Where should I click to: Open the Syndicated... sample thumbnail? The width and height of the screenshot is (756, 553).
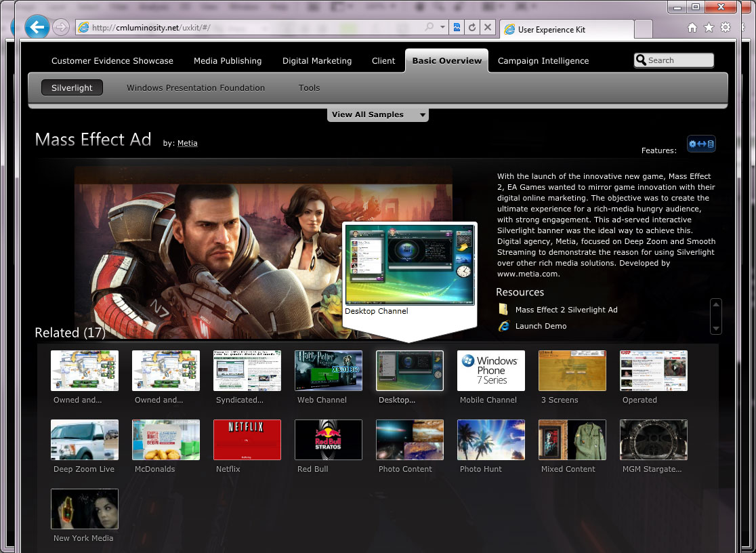(x=247, y=371)
